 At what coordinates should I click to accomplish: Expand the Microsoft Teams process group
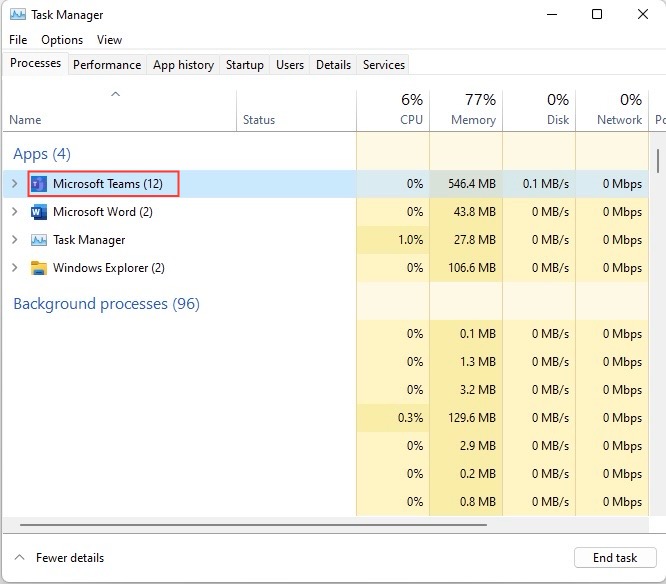14,183
